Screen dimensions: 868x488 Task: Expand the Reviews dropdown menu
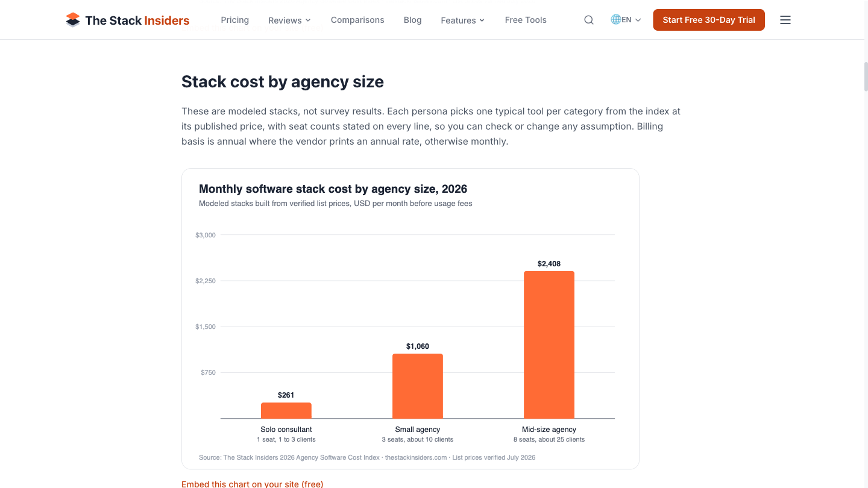coord(289,20)
